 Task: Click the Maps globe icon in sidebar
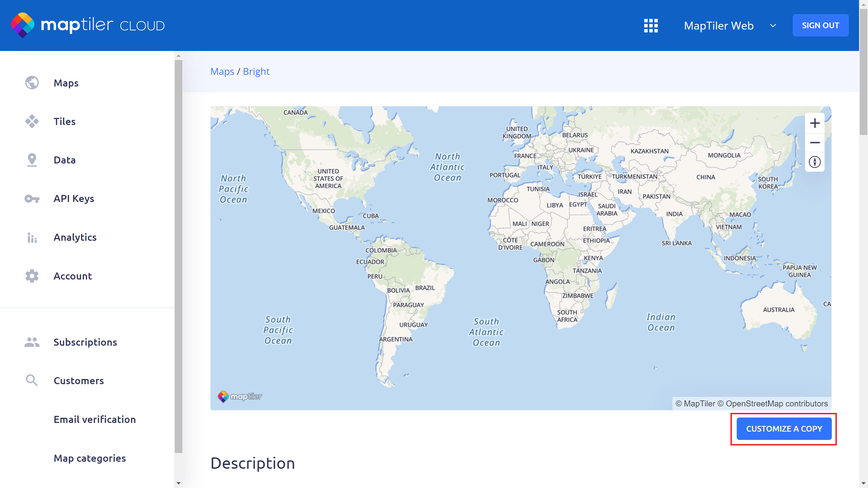click(x=32, y=83)
